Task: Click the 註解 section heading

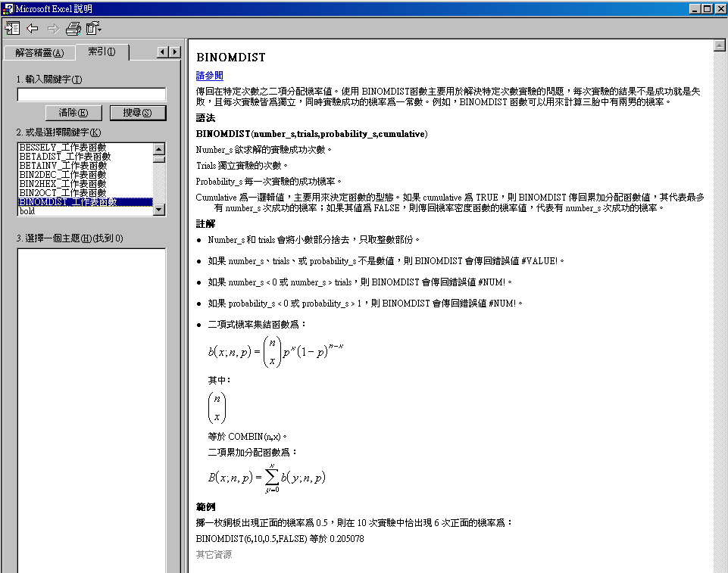Action: pyautogui.click(x=206, y=224)
